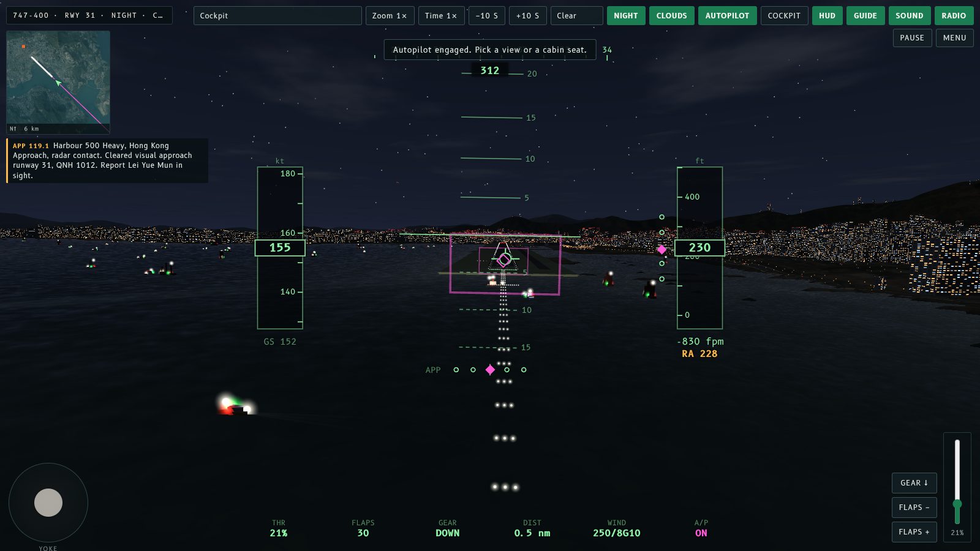The width and height of the screenshot is (980, 551).
Task: Click the GEAR DOWN status value
Action: [448, 533]
